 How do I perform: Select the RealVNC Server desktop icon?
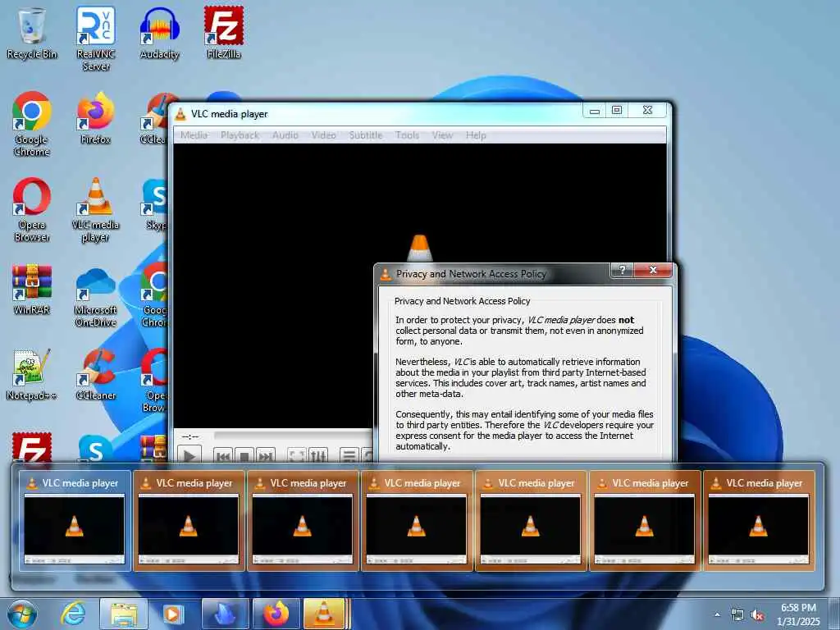tap(96, 39)
